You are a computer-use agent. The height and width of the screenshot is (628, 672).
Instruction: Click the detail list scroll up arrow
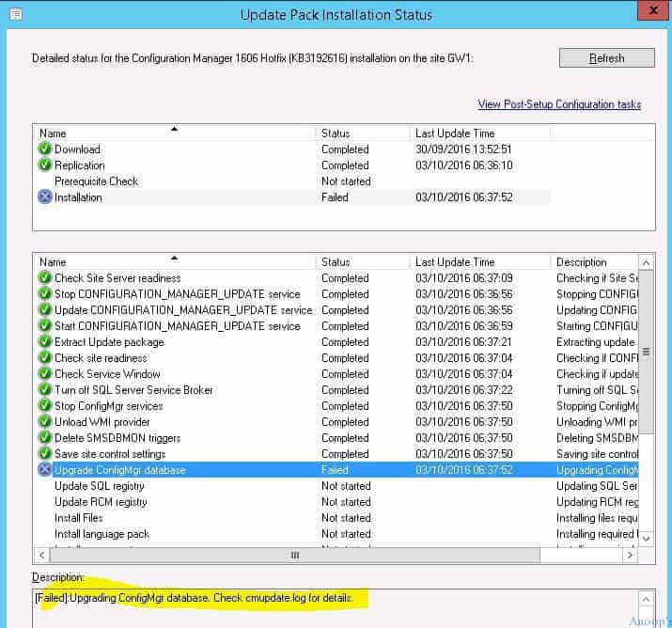click(x=647, y=262)
